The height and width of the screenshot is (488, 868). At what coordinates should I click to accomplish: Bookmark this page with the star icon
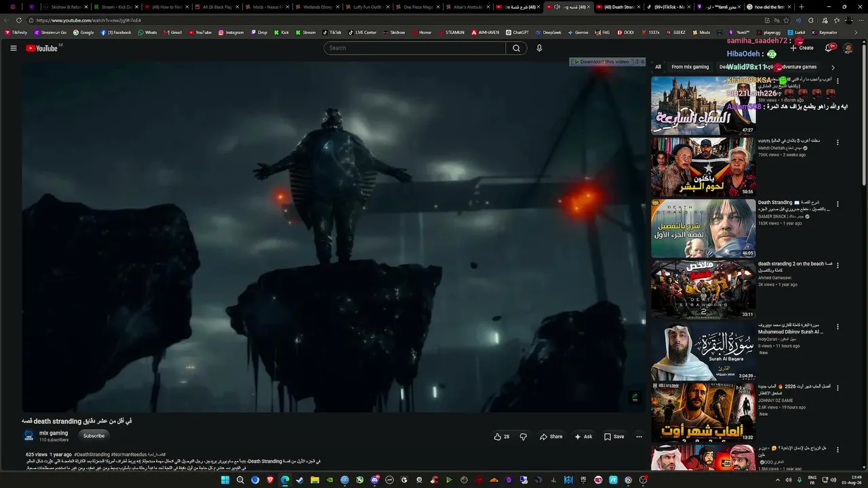pos(787,20)
